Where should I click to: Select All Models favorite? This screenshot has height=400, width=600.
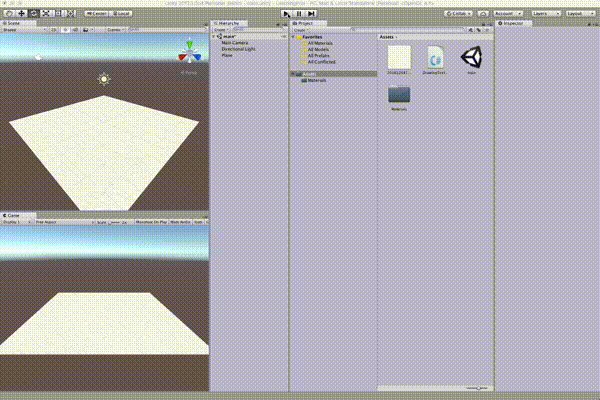click(318, 49)
